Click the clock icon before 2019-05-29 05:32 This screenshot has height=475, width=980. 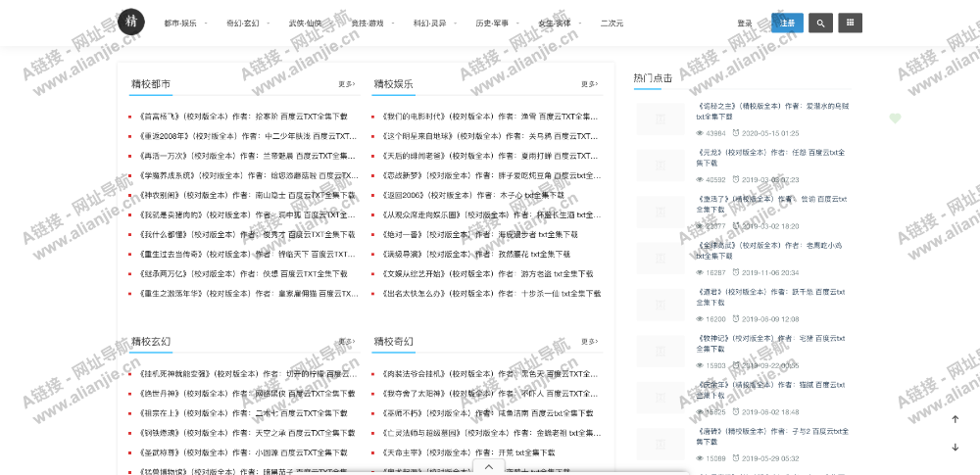(x=736, y=458)
